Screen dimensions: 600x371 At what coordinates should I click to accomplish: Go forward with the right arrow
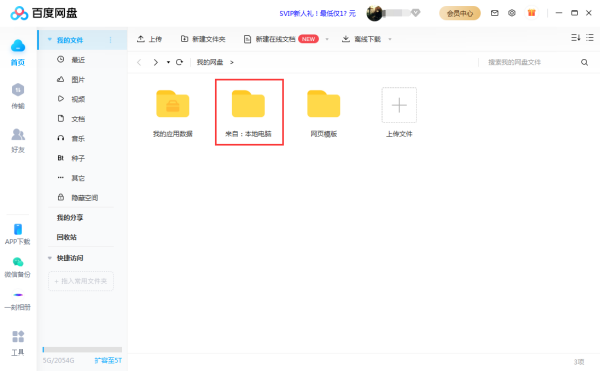click(x=155, y=62)
